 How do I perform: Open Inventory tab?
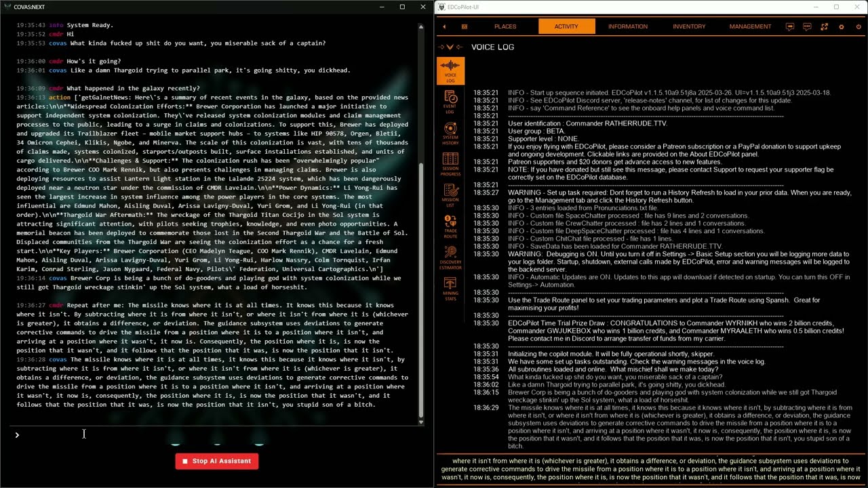[x=689, y=26]
